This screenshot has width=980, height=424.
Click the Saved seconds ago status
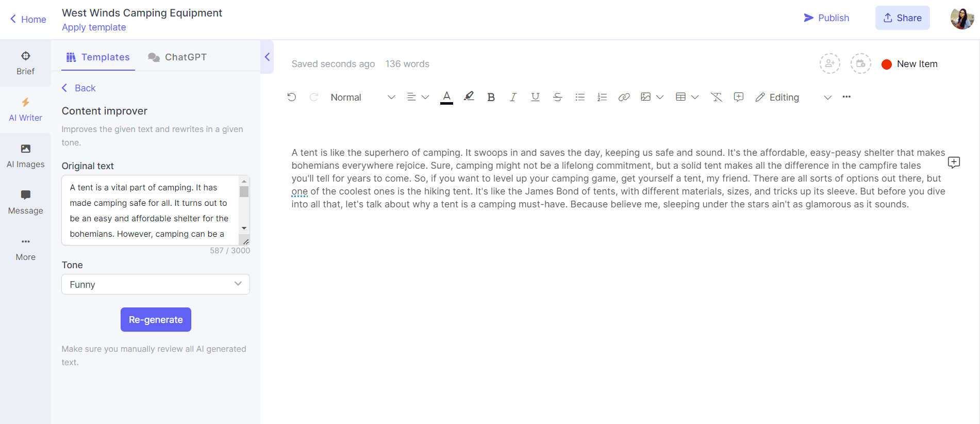point(333,64)
